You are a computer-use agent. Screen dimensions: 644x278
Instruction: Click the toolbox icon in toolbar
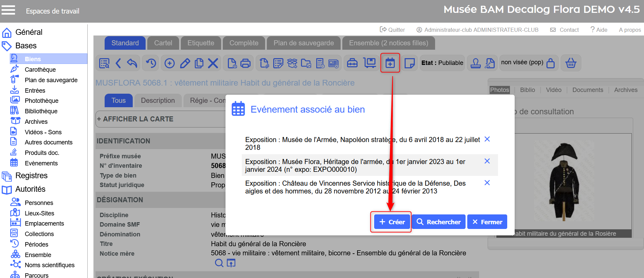(352, 63)
